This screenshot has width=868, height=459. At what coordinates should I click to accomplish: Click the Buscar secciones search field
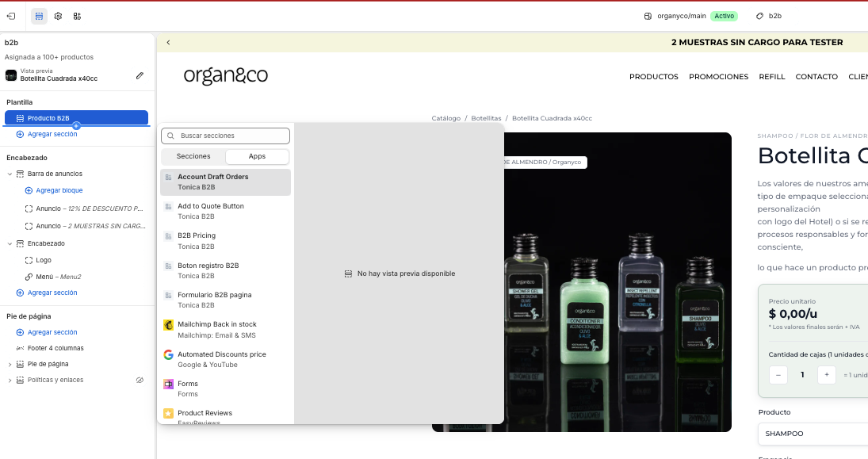tap(225, 136)
